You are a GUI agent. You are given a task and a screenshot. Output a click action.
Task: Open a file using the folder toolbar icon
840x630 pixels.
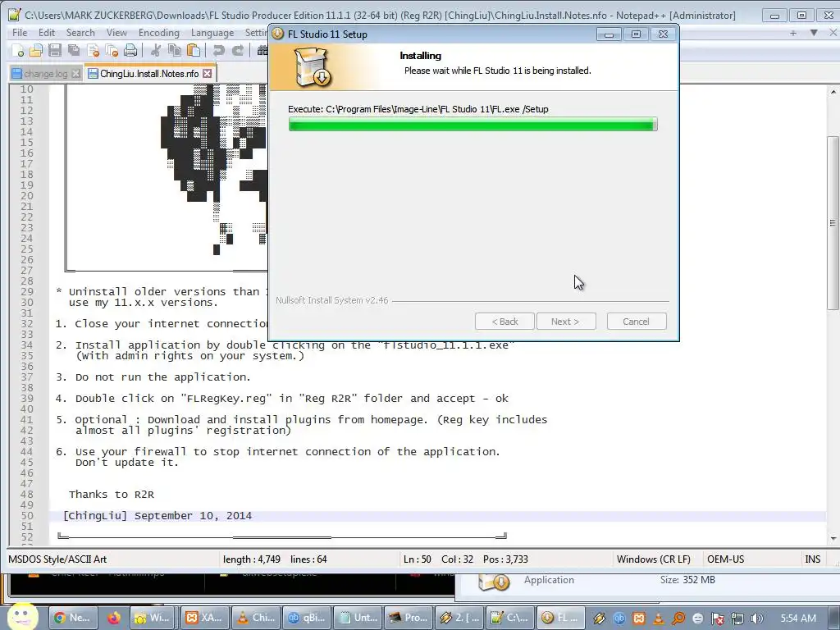coord(36,51)
